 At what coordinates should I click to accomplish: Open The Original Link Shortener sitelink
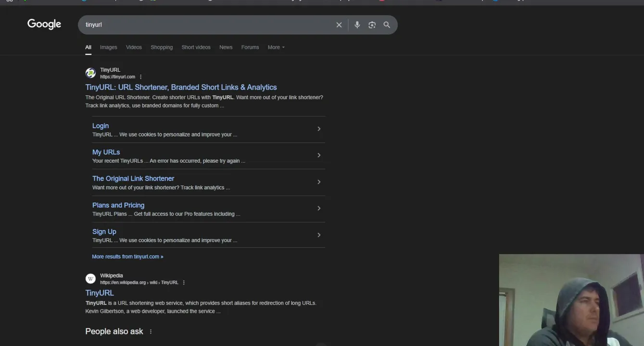tap(133, 179)
